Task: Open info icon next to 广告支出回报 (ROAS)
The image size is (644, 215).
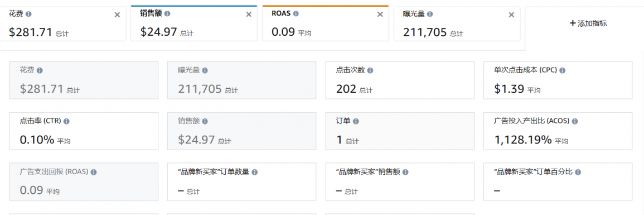Action: [x=94, y=172]
